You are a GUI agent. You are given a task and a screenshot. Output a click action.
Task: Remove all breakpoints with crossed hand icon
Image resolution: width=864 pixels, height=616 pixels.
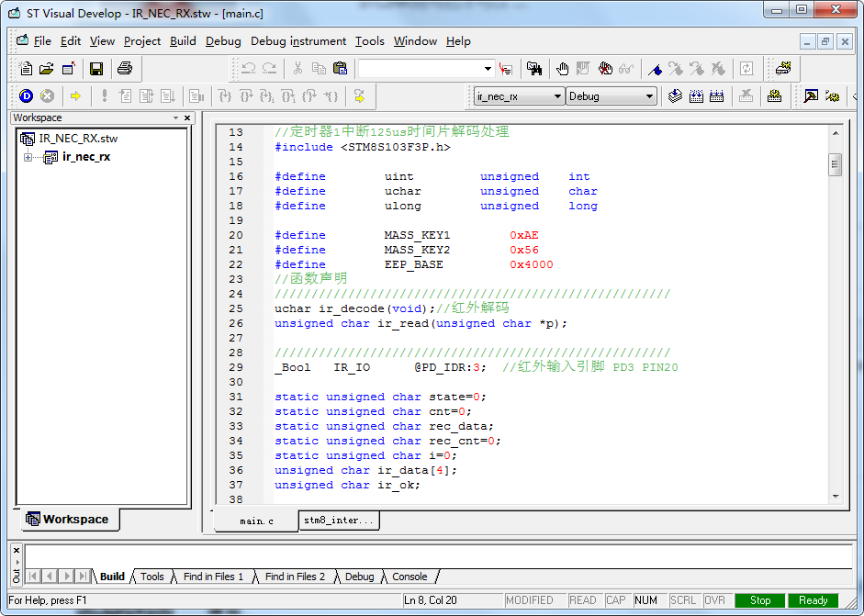point(605,68)
